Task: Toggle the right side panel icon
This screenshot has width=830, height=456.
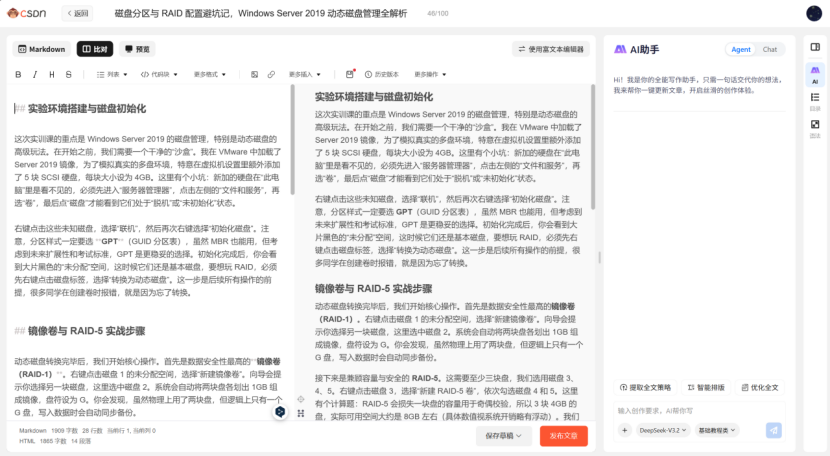Action: (x=815, y=47)
